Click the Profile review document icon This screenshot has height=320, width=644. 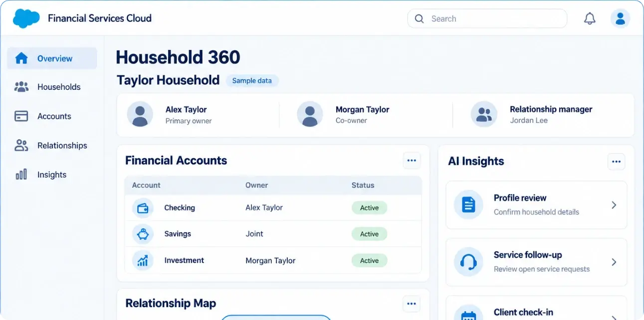pos(468,205)
